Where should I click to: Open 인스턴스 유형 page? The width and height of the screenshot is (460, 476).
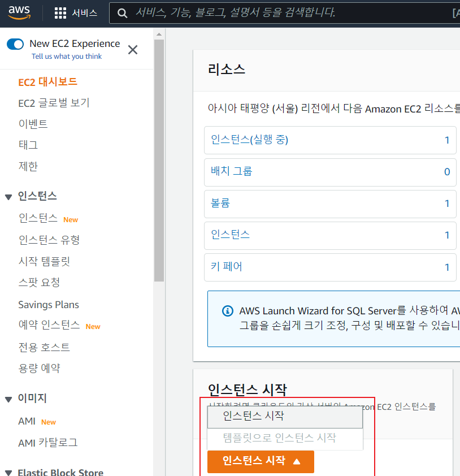[49, 240]
